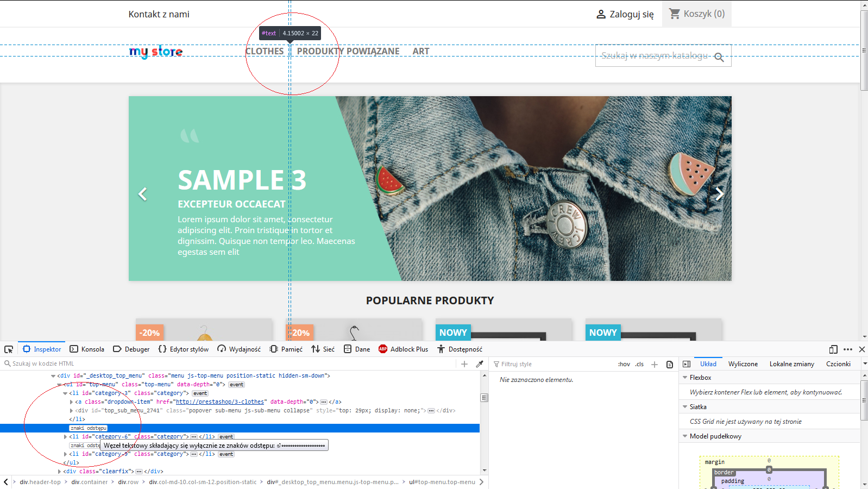The image size is (868, 489).
Task: Open the DevTools three-dots options menu
Action: click(x=848, y=349)
